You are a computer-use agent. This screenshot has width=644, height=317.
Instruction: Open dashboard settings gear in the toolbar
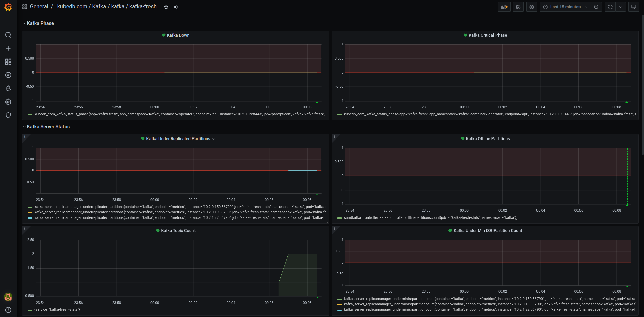[531, 7]
